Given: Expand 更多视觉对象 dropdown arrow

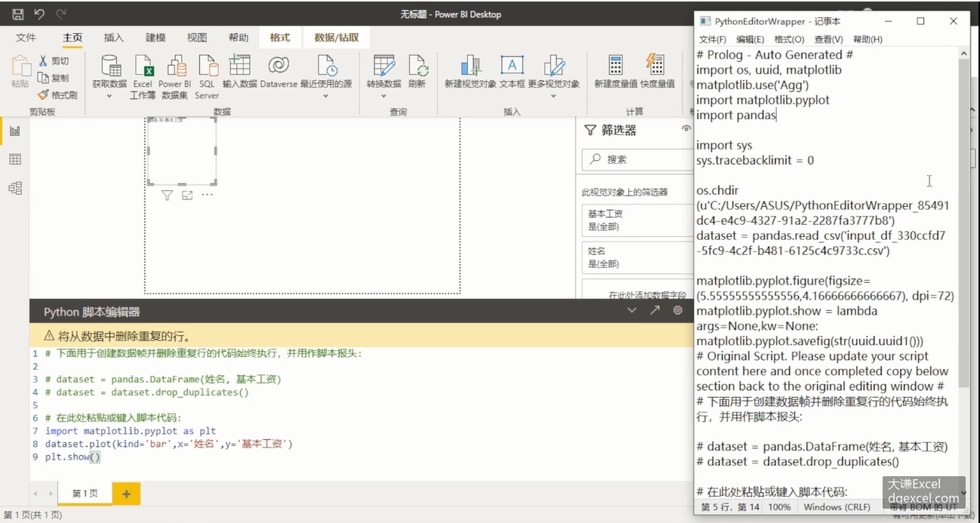Looking at the screenshot, I should (x=553, y=96).
